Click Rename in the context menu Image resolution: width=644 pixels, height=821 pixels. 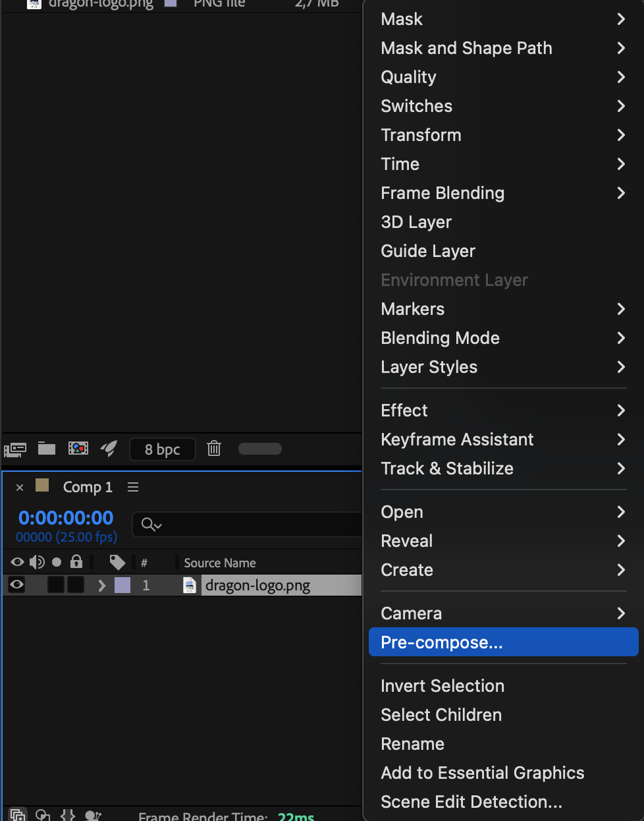503,744
